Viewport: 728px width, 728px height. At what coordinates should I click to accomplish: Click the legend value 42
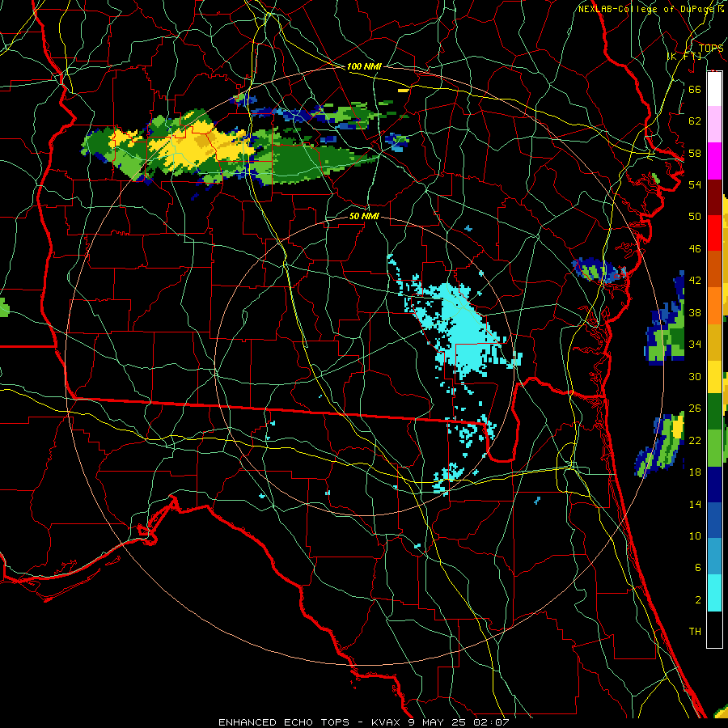pos(695,281)
